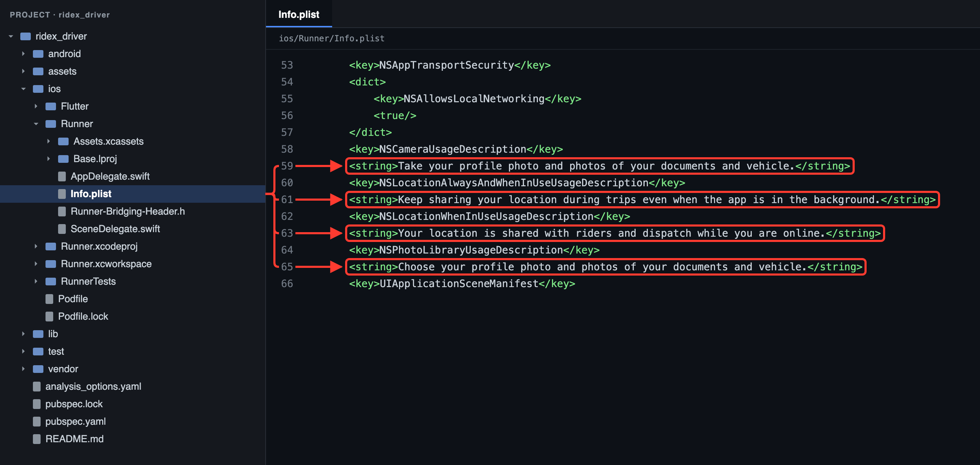Viewport: 980px width, 465px height.
Task: Expand the RunnerTests folder arrow
Action: pyautogui.click(x=36, y=282)
